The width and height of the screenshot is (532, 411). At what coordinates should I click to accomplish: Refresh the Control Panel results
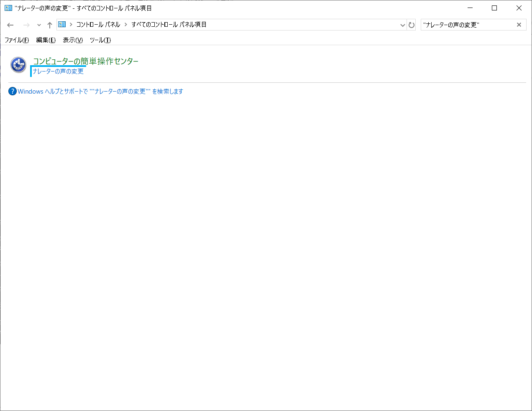[x=412, y=25]
